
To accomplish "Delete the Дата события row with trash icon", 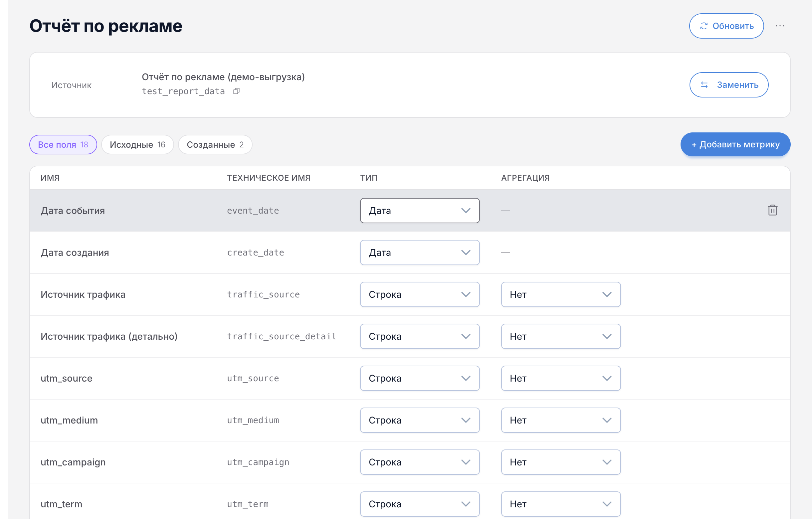I will (772, 210).
